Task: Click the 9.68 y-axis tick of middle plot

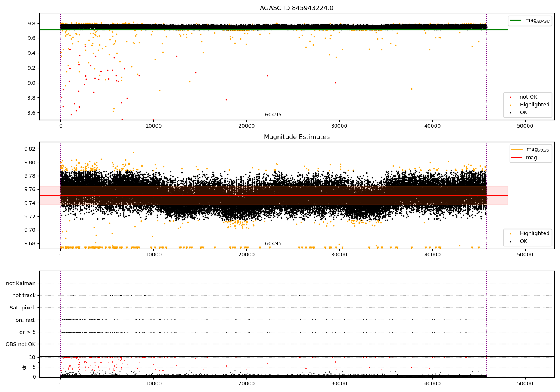Action: click(30, 243)
